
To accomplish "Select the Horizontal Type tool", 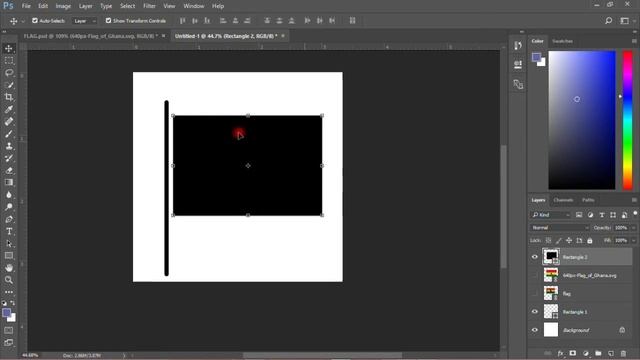I will [x=9, y=231].
